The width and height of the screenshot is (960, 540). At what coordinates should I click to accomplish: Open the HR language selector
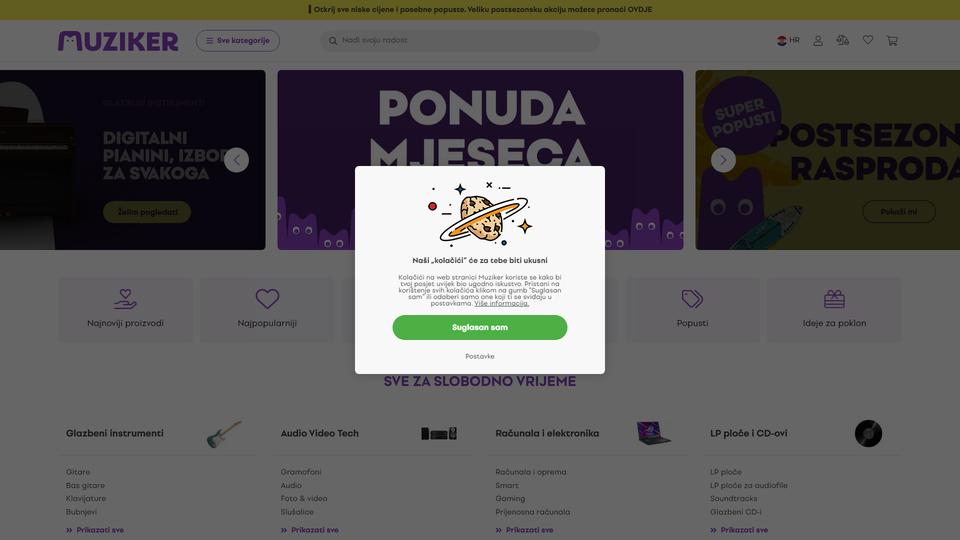(x=788, y=40)
